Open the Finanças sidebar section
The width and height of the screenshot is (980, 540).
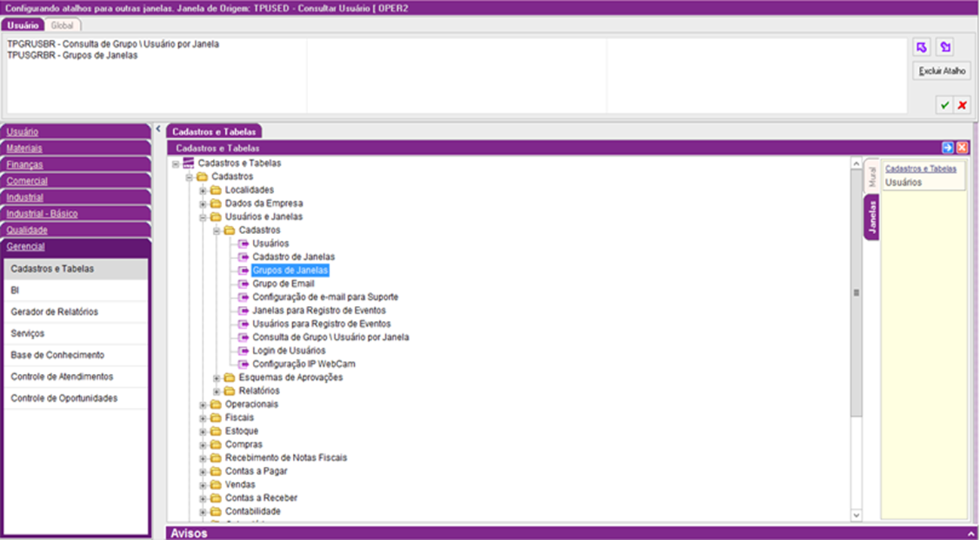coord(76,165)
